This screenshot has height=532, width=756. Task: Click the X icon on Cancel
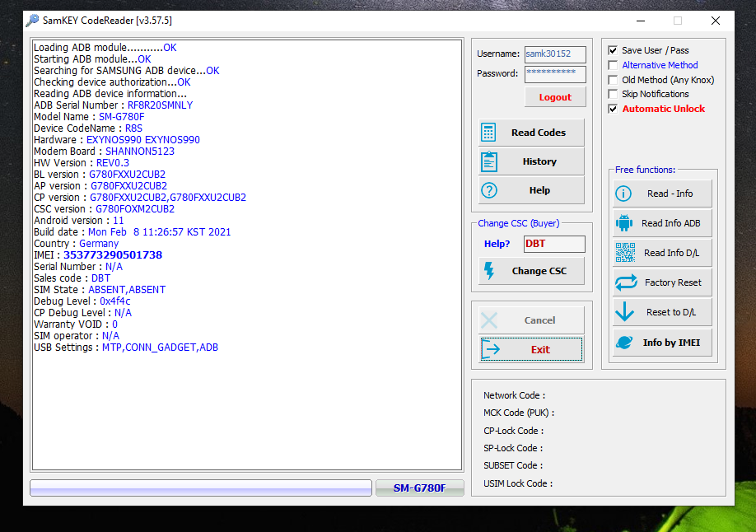(x=489, y=320)
